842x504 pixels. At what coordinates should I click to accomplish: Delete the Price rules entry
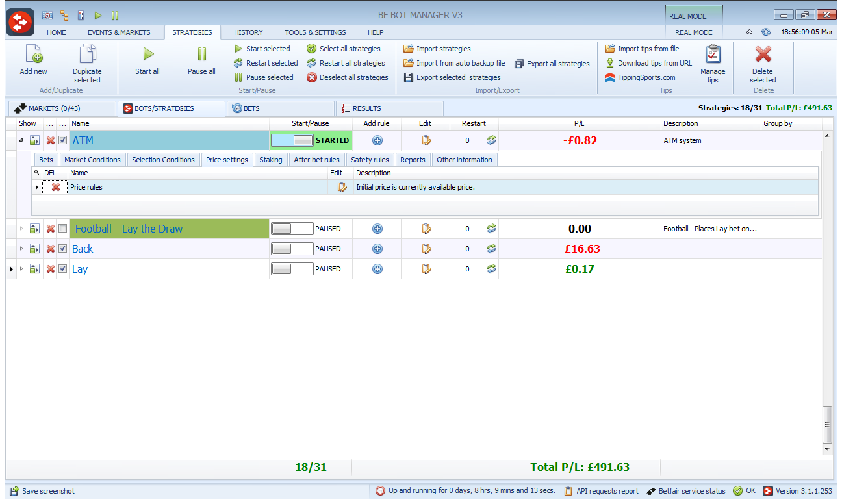[56, 187]
